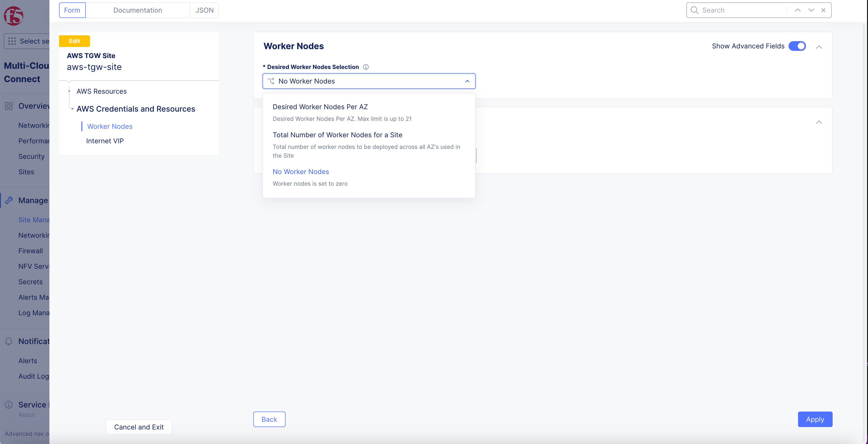The height and width of the screenshot is (444, 868).
Task: Click the Edit badge
Action: (74, 41)
